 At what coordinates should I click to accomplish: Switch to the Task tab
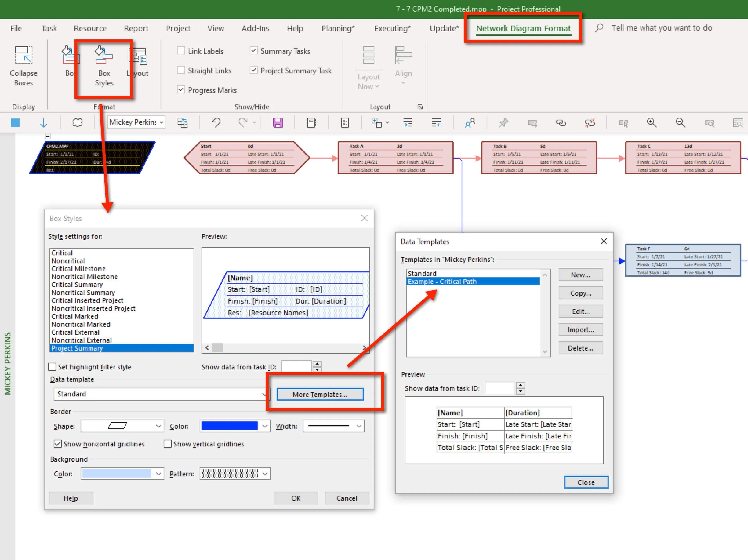tap(49, 28)
